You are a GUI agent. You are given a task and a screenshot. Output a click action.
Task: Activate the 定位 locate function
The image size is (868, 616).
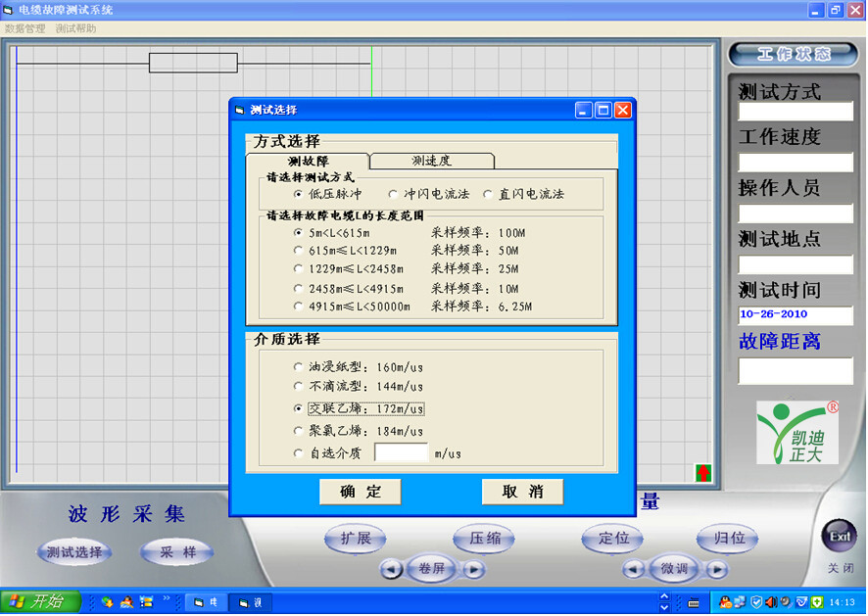612,539
